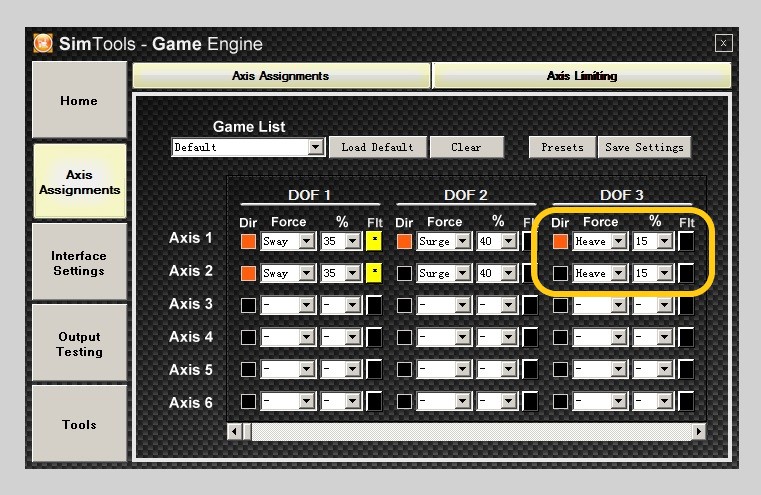Image resolution: width=761 pixels, height=495 pixels.
Task: Open Axis 1 DOF 1 Sway force dropdown
Action: [x=288, y=241]
